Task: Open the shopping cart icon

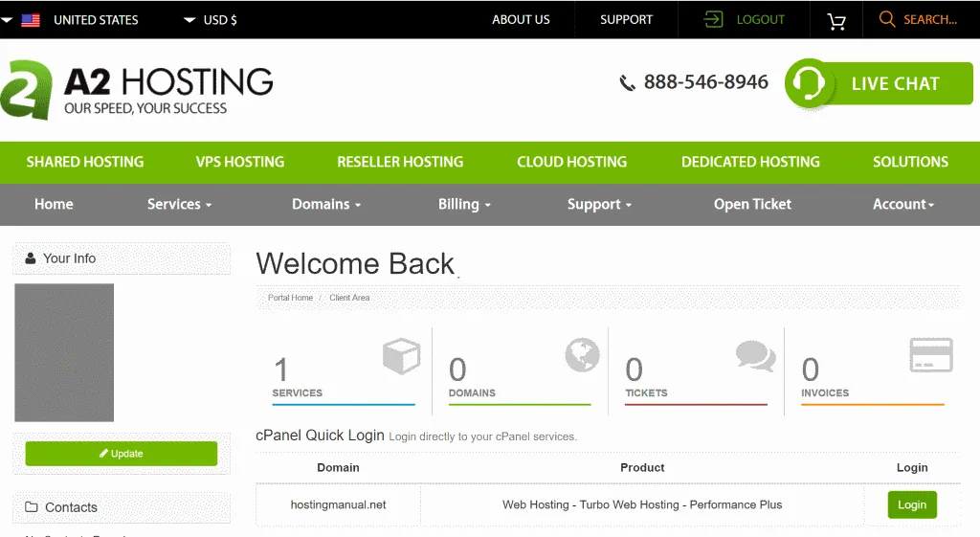Action: pyautogui.click(x=836, y=21)
